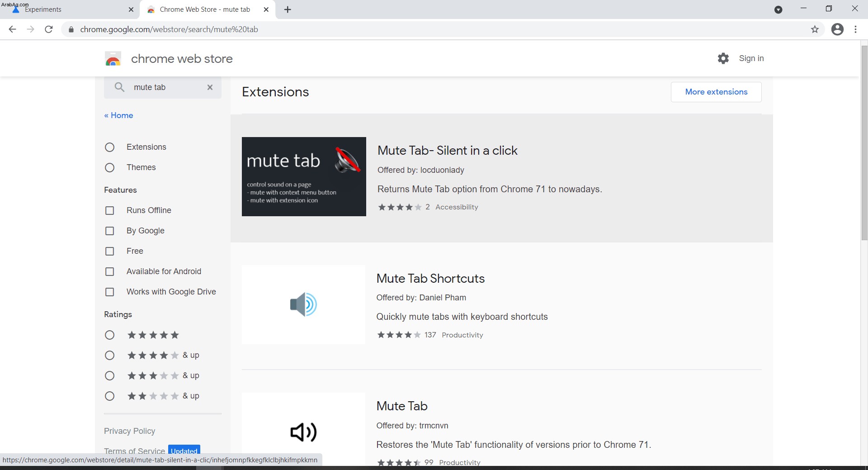Filter by five-star ratings only
This screenshot has width=868, height=470.
click(x=109, y=335)
